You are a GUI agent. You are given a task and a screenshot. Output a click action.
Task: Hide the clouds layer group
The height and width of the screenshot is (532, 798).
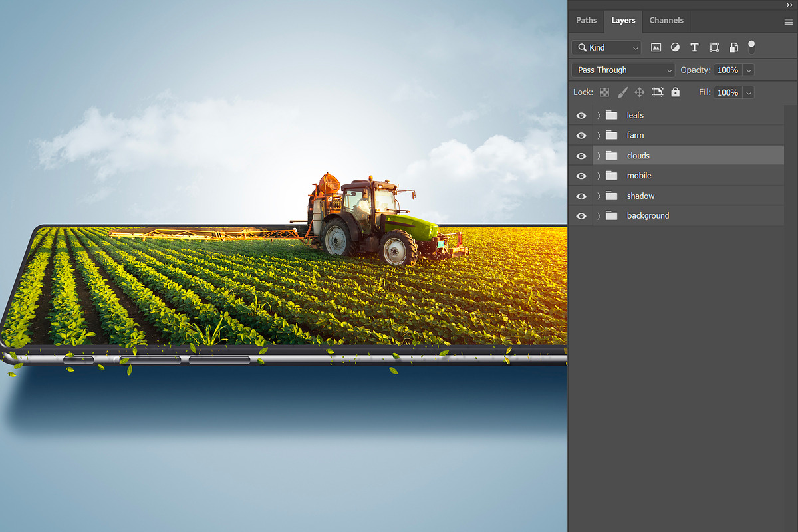[x=581, y=156]
